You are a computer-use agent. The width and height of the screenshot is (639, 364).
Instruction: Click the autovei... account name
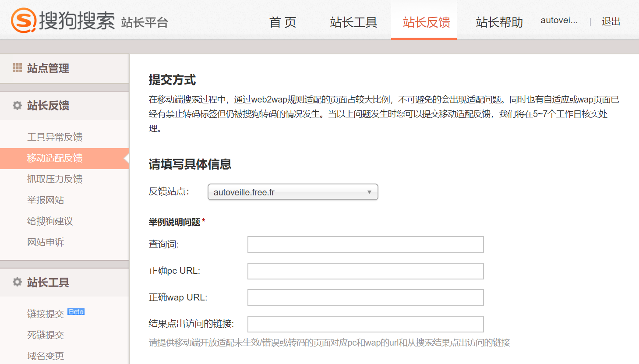click(559, 20)
